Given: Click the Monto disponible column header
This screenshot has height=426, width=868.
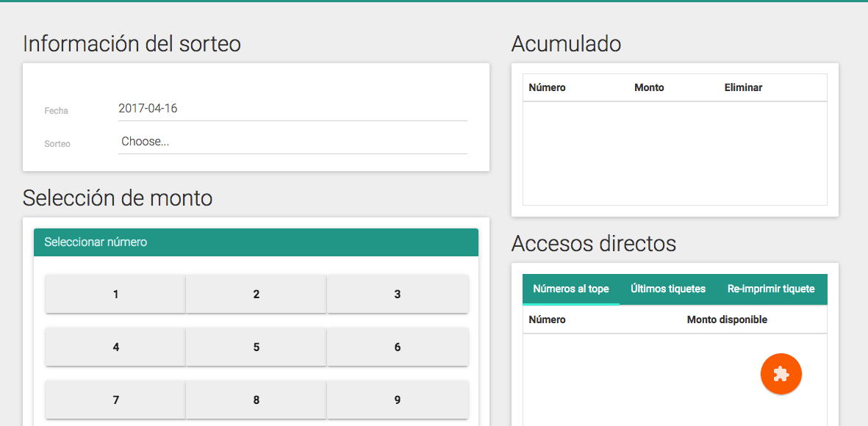Looking at the screenshot, I should 727,319.
